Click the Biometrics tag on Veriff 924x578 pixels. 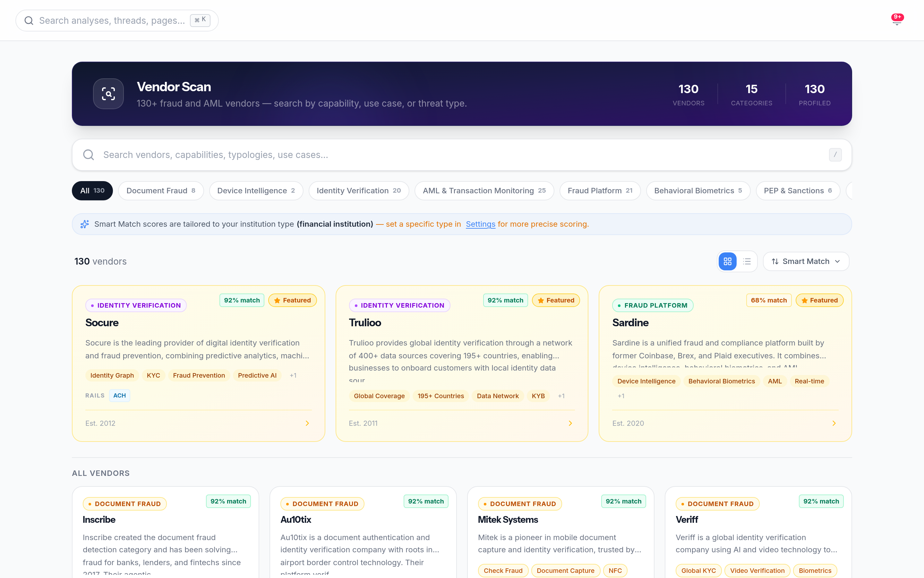pyautogui.click(x=815, y=571)
